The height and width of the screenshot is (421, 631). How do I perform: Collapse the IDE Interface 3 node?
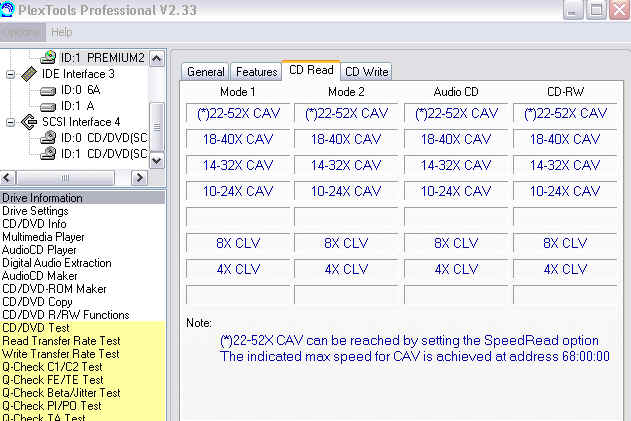(x=11, y=74)
